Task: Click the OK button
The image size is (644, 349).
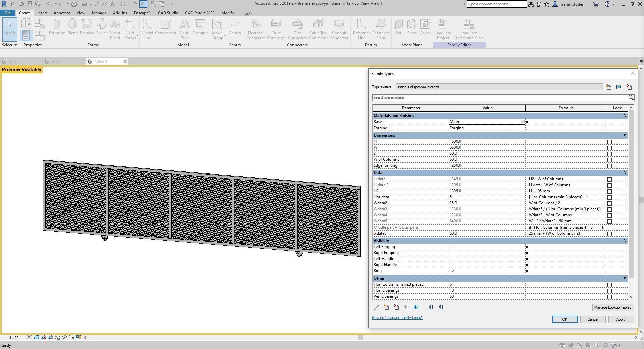Action: 565,319
